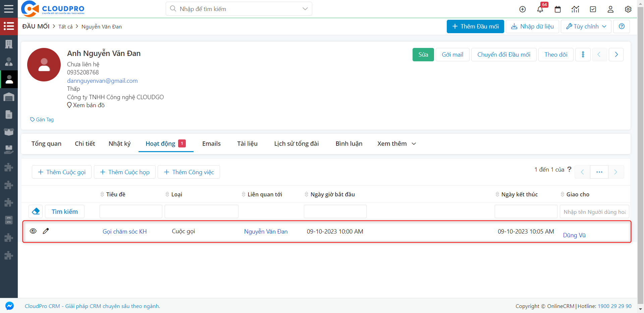Open the contacts person sidebar icon
The height and width of the screenshot is (313, 644).
[x=9, y=62]
